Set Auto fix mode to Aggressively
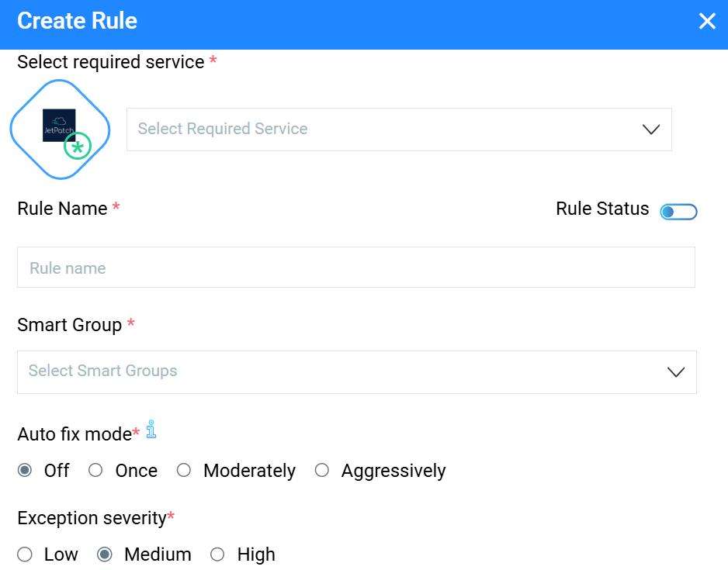The image size is (728, 570). [x=322, y=471]
